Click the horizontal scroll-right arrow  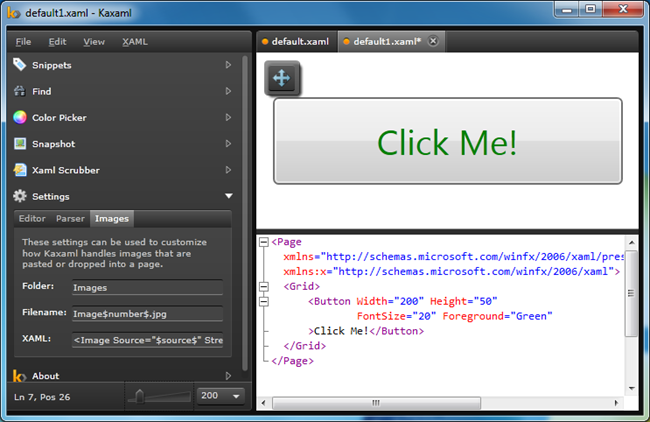[x=616, y=403]
